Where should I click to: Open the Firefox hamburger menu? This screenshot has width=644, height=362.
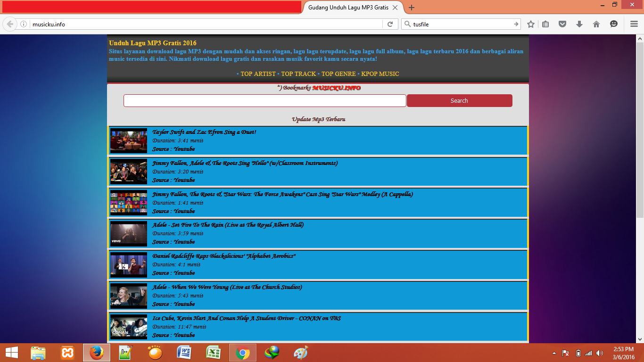tap(634, 24)
